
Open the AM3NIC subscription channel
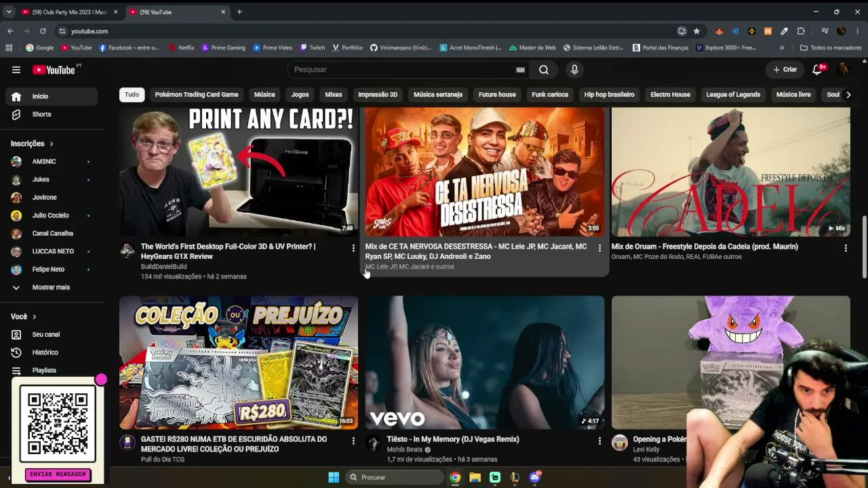(x=52, y=162)
